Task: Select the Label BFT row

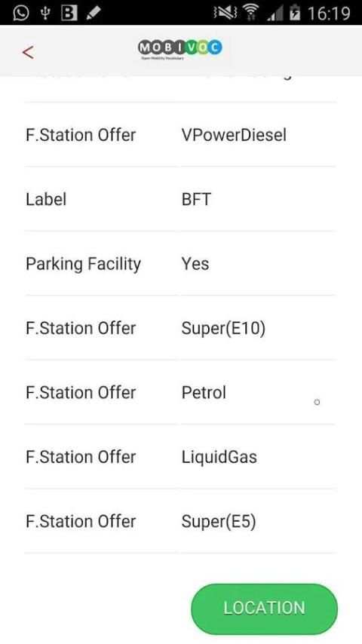Action: tap(180, 199)
